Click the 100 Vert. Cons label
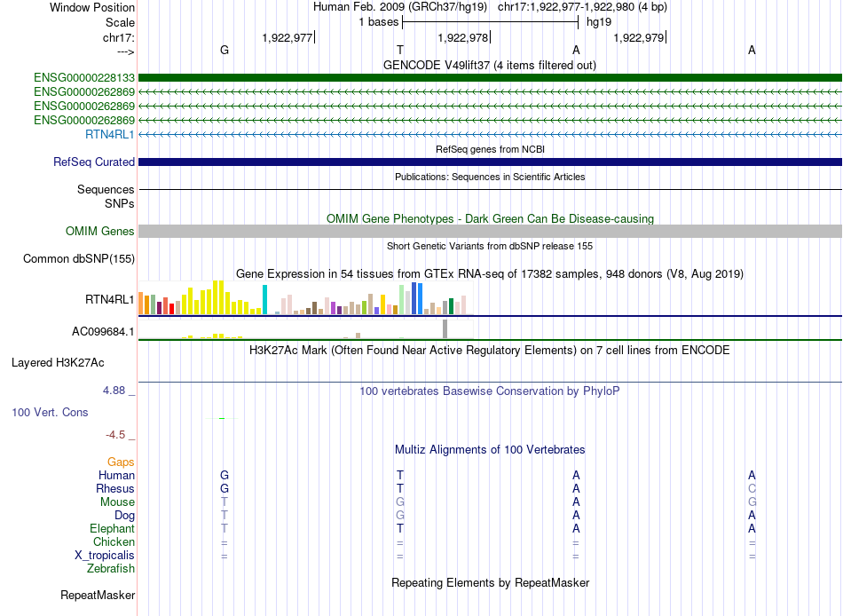Viewport: 843px width, 616px height. click(50, 413)
